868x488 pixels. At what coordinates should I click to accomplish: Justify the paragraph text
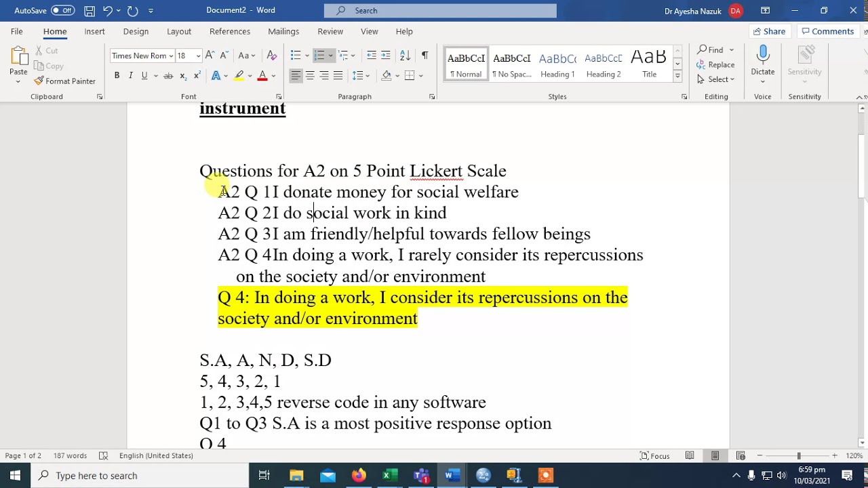[x=338, y=75]
